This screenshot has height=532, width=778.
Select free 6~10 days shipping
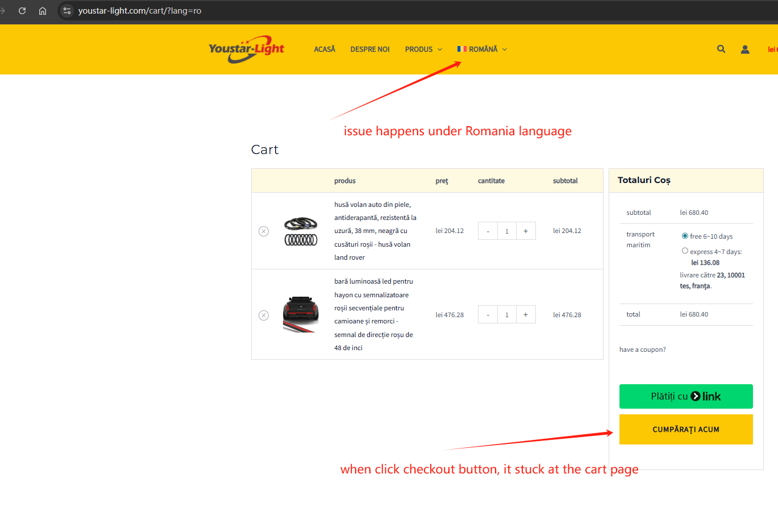pos(685,236)
